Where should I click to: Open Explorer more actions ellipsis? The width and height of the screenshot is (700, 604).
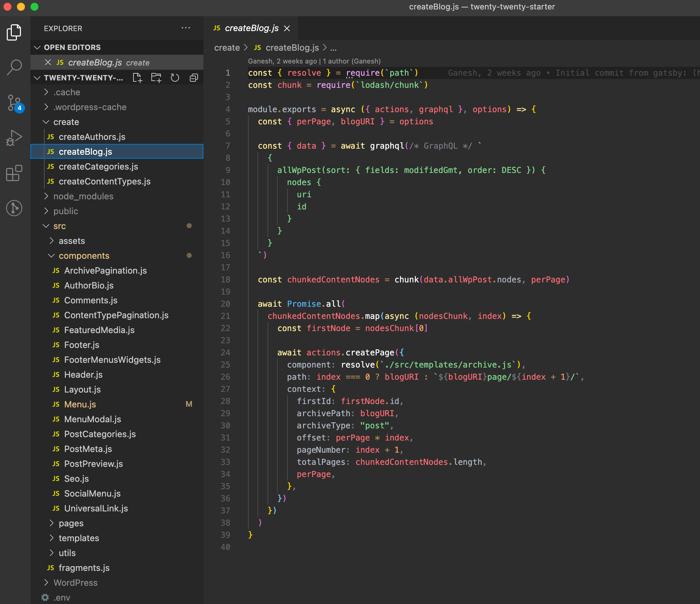(x=185, y=28)
